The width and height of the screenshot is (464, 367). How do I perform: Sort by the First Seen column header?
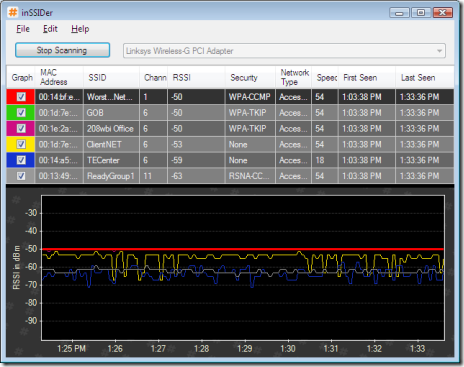point(367,77)
